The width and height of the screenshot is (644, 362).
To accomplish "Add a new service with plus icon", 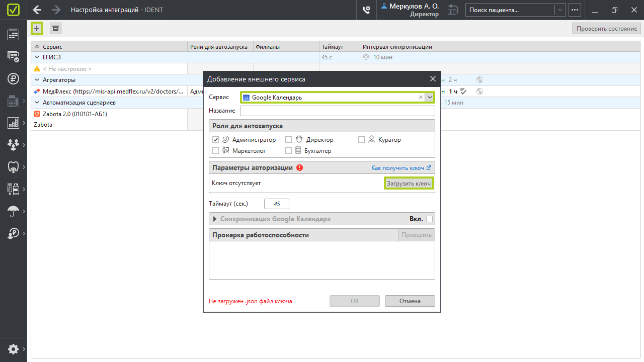I will tap(37, 28).
